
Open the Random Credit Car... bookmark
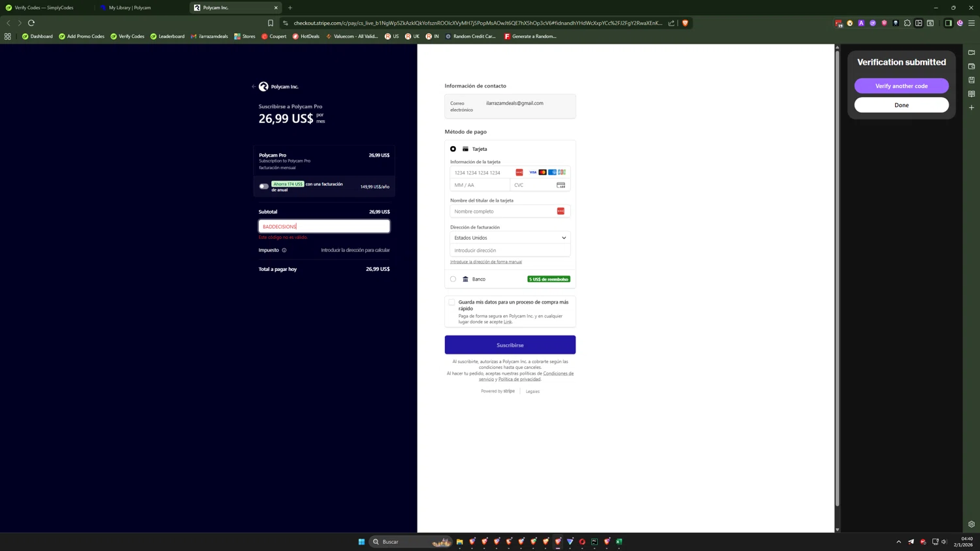[x=470, y=37]
